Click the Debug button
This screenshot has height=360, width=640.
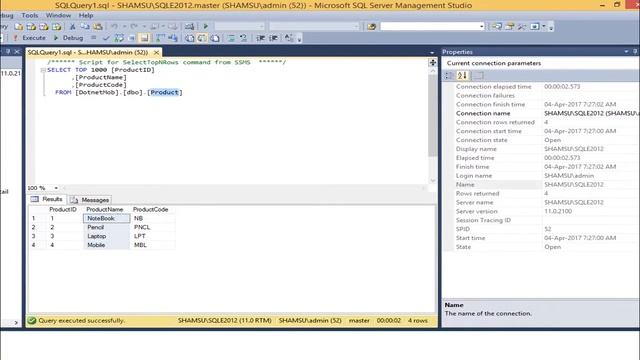coord(69,38)
